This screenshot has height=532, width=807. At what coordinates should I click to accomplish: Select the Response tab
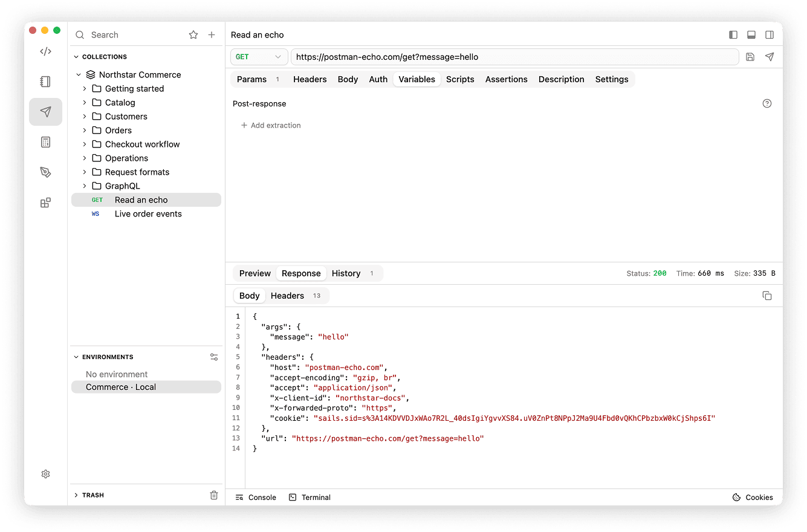[301, 273]
